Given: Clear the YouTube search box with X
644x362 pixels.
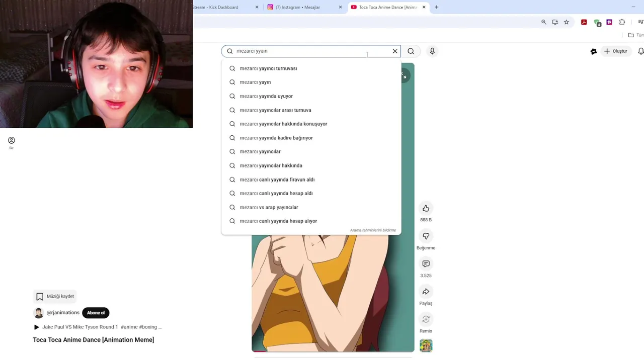Looking at the screenshot, I should pos(395,51).
